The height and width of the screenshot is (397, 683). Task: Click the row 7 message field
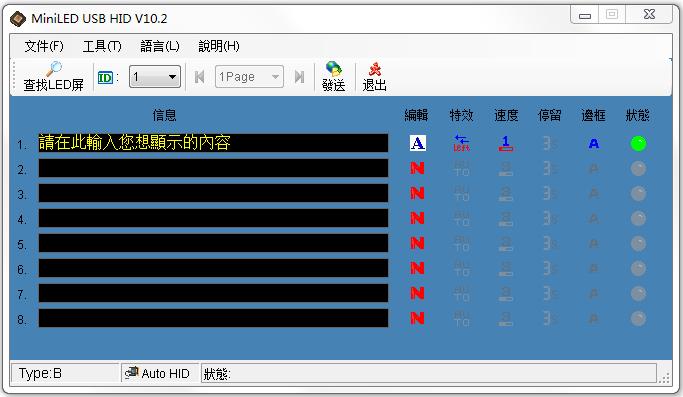click(x=213, y=293)
